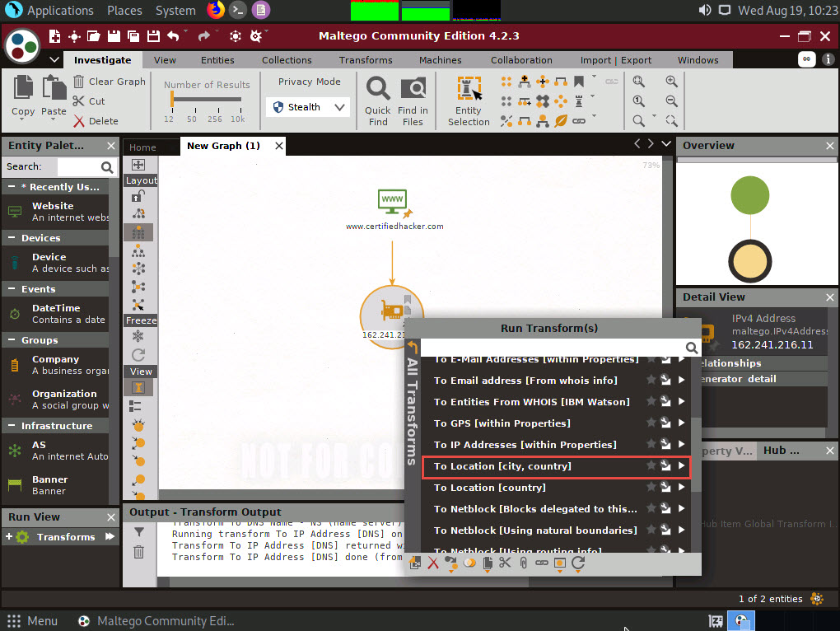Click the filter icon in Output panel

click(138, 532)
